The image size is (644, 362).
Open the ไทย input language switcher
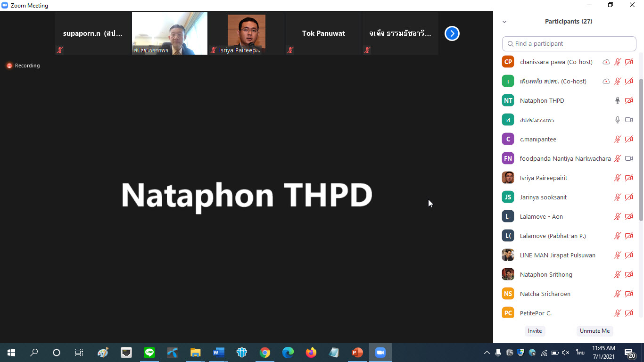[580, 353]
